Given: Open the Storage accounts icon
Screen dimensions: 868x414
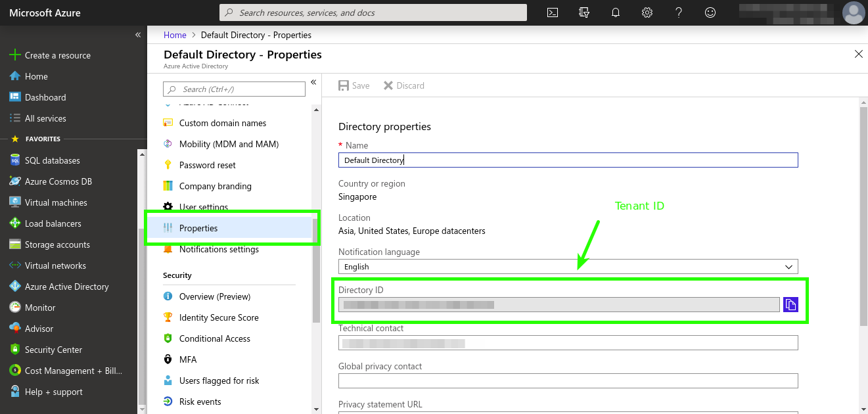Looking at the screenshot, I should [x=15, y=244].
